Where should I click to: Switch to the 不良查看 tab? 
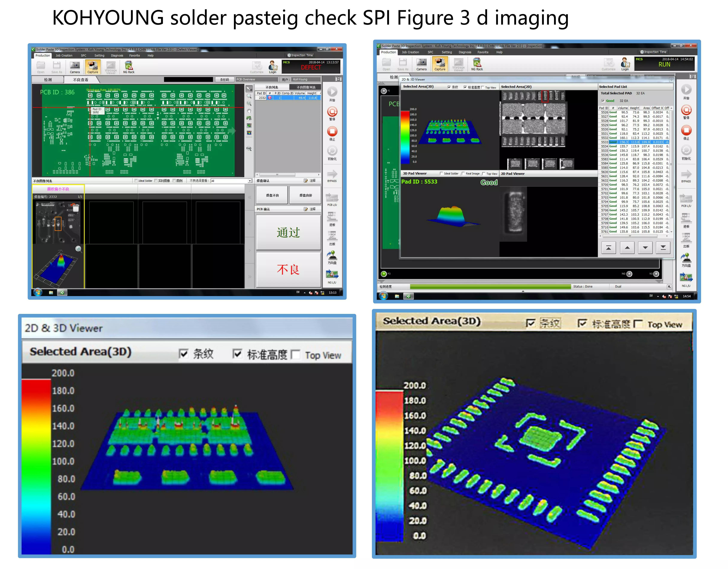click(x=81, y=80)
